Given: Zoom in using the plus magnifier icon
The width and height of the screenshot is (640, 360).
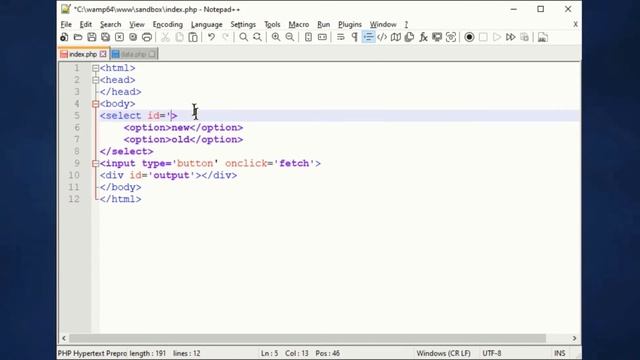Looking at the screenshot, I should click(276, 37).
